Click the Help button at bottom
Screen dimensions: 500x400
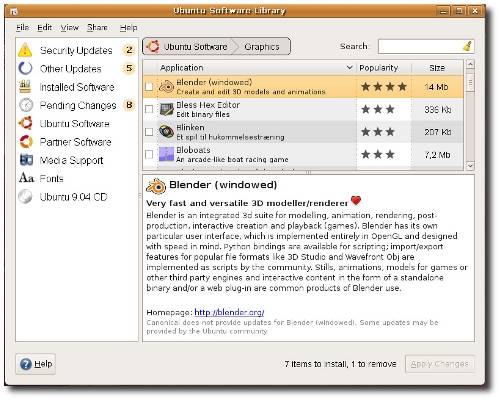coord(36,364)
